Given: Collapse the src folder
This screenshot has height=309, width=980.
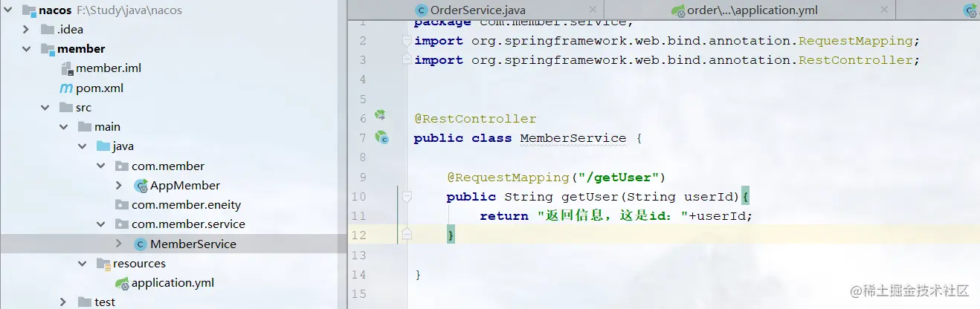Looking at the screenshot, I should tap(45, 108).
